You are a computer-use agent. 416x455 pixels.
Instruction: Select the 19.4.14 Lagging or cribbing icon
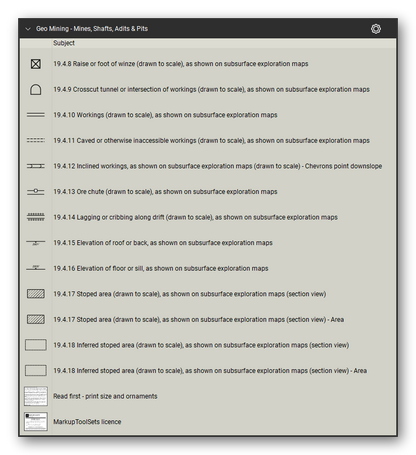tap(36, 217)
